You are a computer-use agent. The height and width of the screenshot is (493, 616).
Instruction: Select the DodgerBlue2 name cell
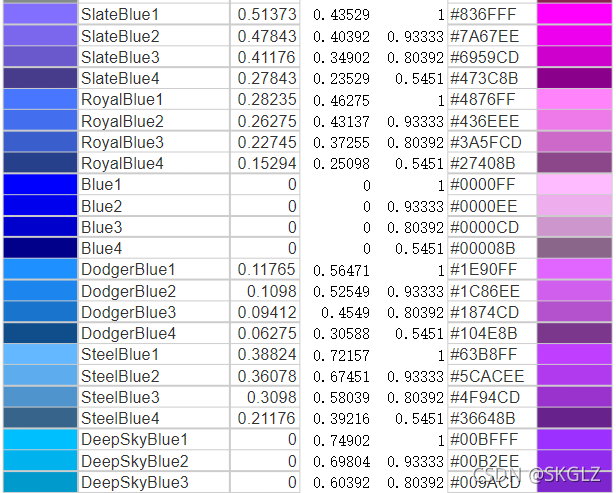pyautogui.click(x=154, y=291)
